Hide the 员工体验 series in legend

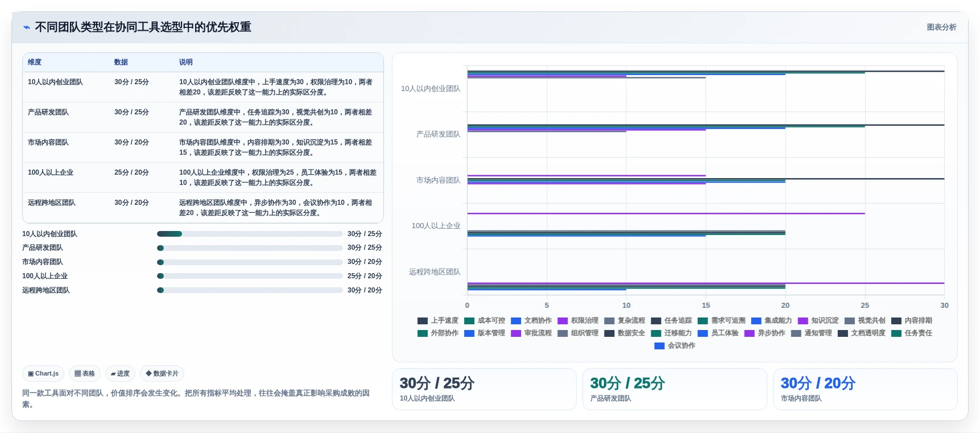point(718,333)
